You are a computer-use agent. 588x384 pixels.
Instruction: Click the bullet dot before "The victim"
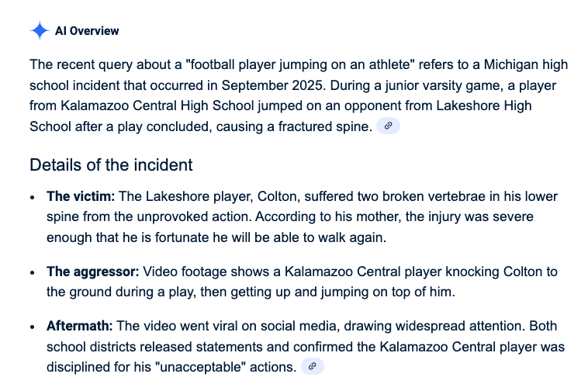[33, 197]
